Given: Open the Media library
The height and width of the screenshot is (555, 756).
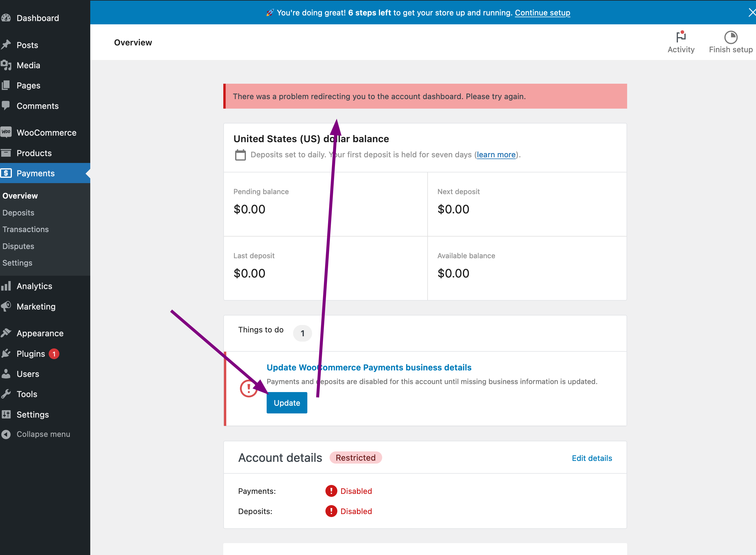Looking at the screenshot, I should (29, 65).
